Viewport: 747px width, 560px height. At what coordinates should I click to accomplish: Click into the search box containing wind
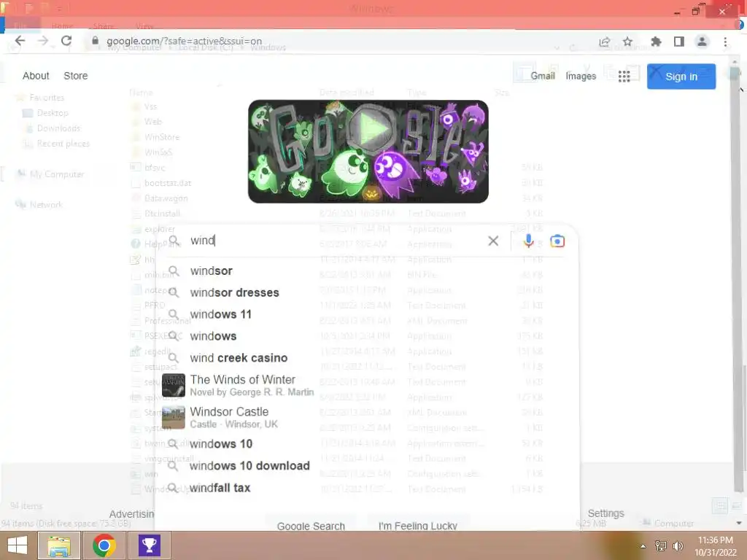(333, 241)
